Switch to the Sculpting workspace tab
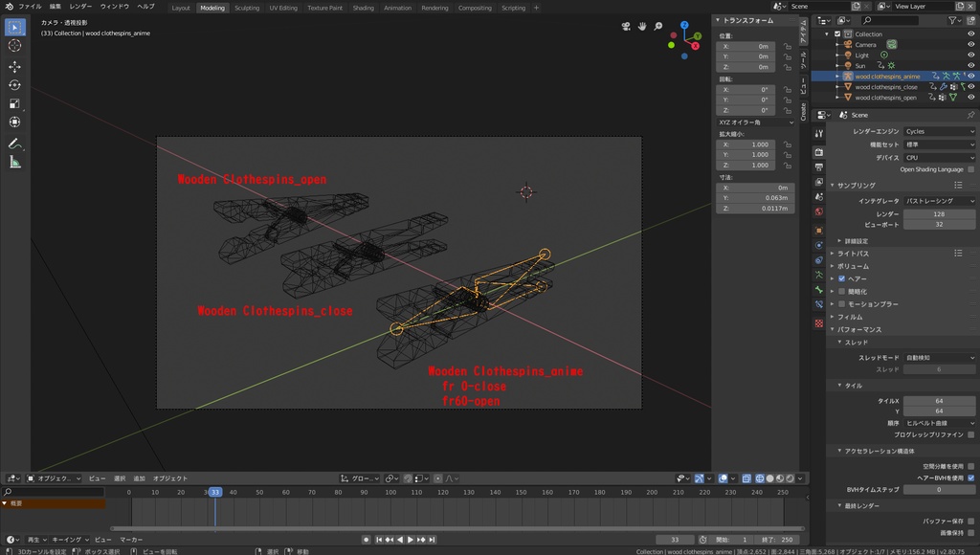This screenshot has width=980, height=555. pos(247,8)
